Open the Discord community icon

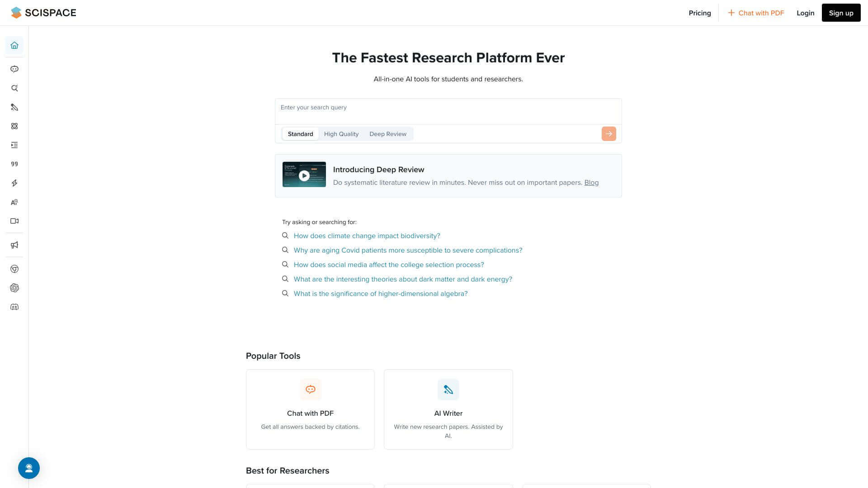pos(14,307)
